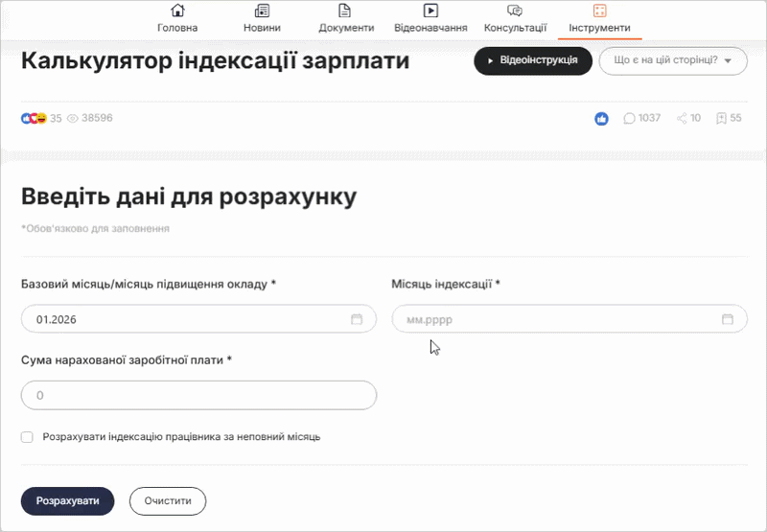Open the Новини news icon

click(262, 12)
